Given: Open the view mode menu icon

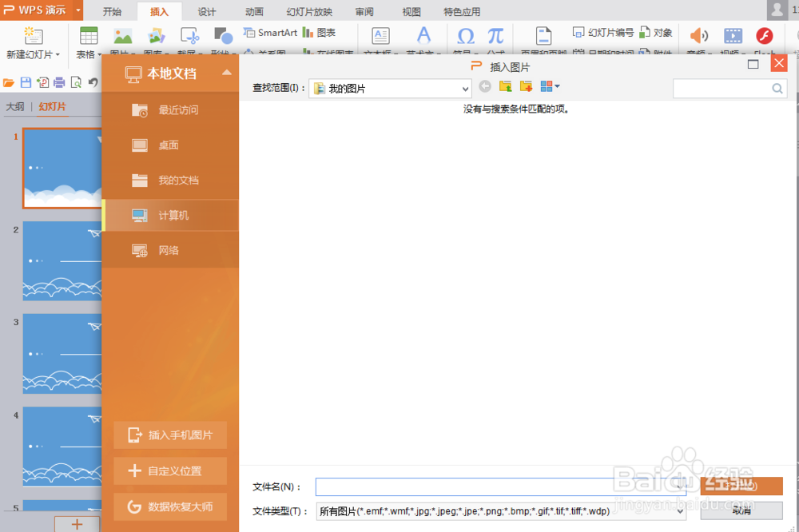Looking at the screenshot, I should (x=550, y=86).
